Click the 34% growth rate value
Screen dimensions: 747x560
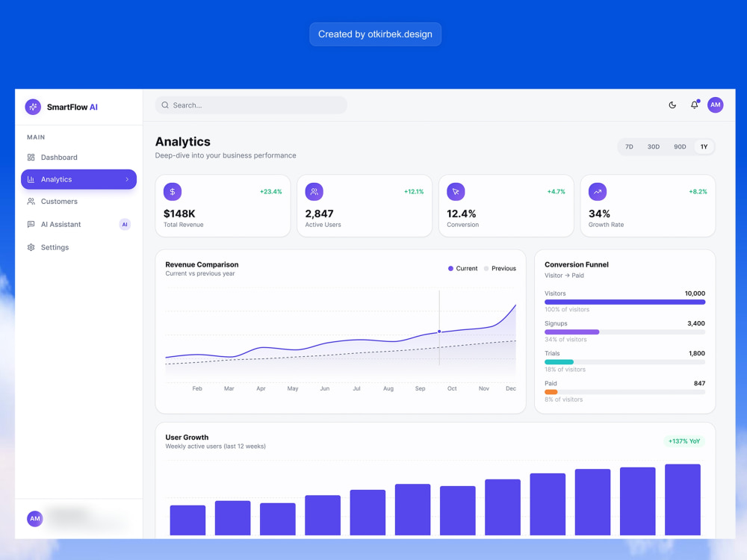click(599, 214)
